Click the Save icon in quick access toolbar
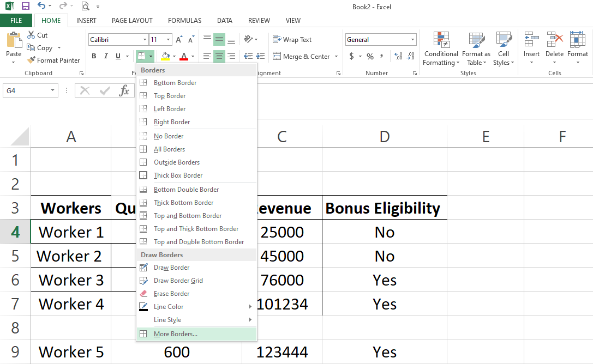 click(26, 7)
